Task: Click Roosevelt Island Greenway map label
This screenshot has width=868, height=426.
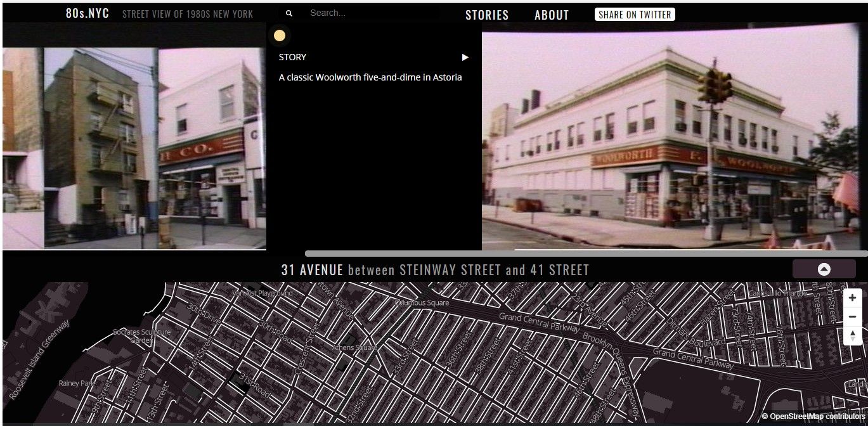Action: tap(39, 359)
